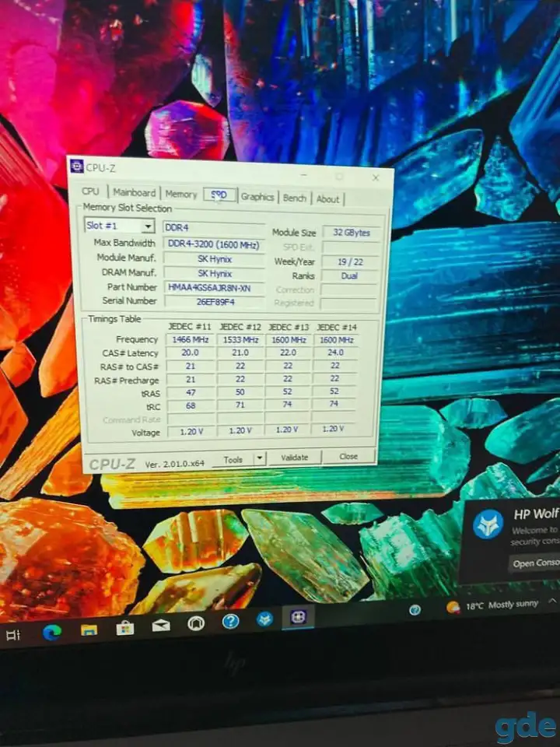This screenshot has height=747, width=560.
Task: Switch to the CPU tab
Action: point(90,191)
